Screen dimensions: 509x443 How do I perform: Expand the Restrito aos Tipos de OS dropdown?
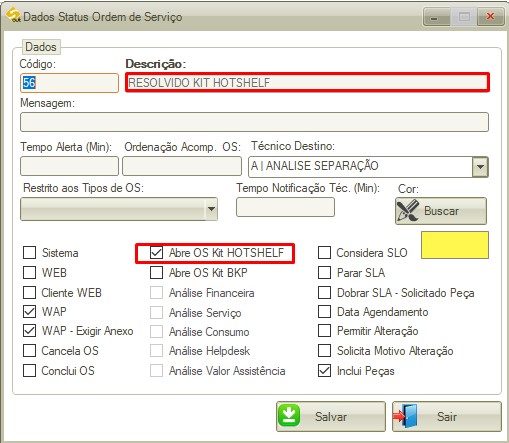tap(211, 209)
